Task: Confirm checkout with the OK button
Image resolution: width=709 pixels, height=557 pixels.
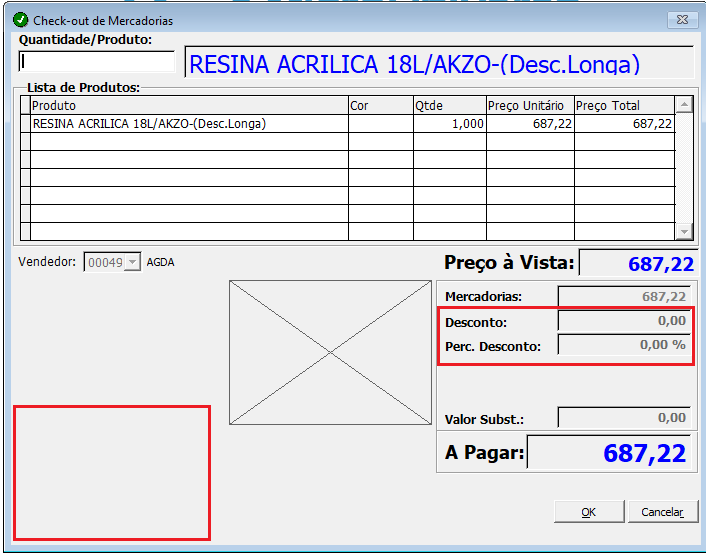Action: point(589,512)
